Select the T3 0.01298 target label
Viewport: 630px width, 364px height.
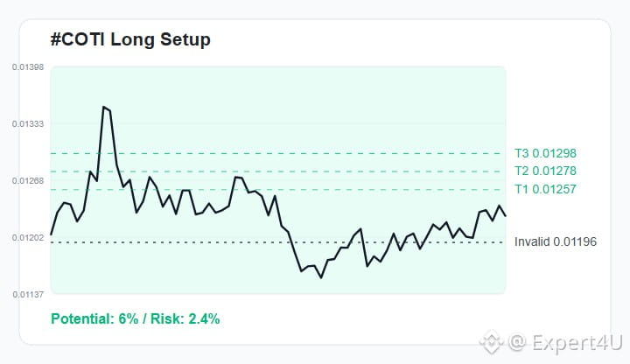pos(546,153)
